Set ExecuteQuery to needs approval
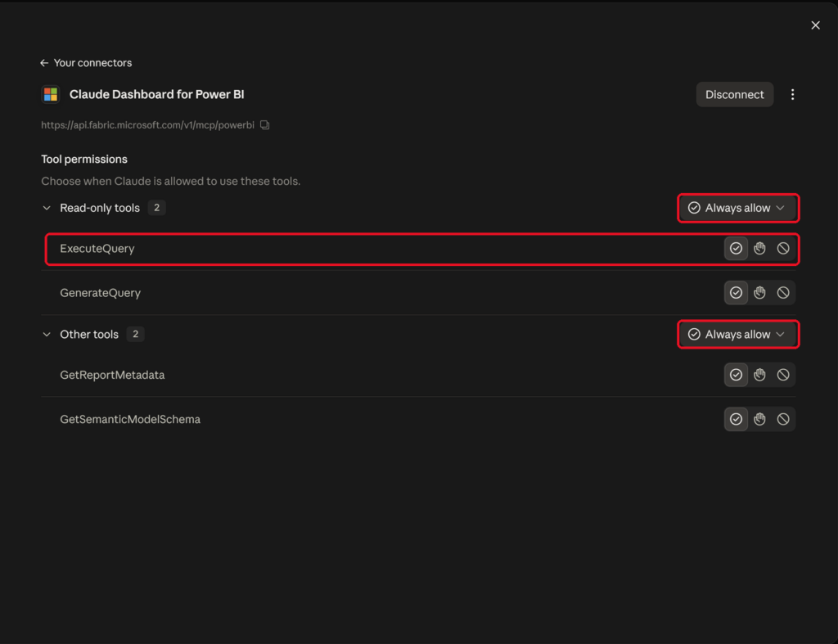The image size is (838, 644). pyautogui.click(x=759, y=249)
